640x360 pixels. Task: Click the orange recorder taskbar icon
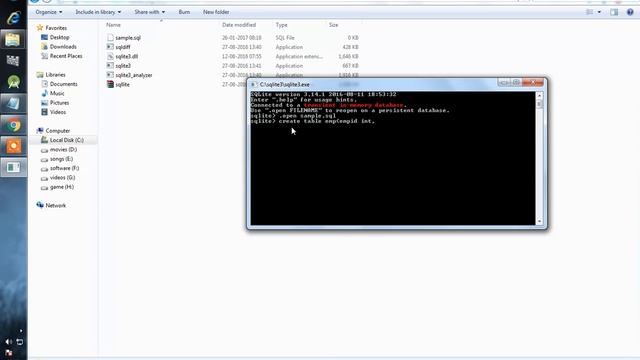coord(13,146)
